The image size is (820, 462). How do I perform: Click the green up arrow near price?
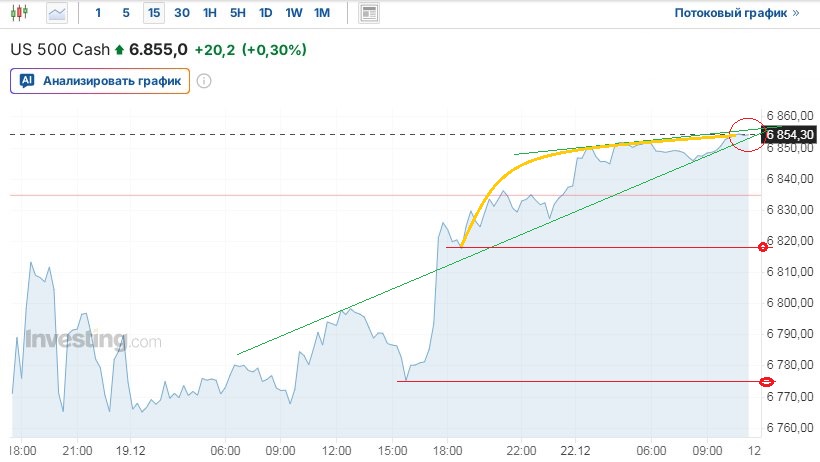click(x=120, y=49)
